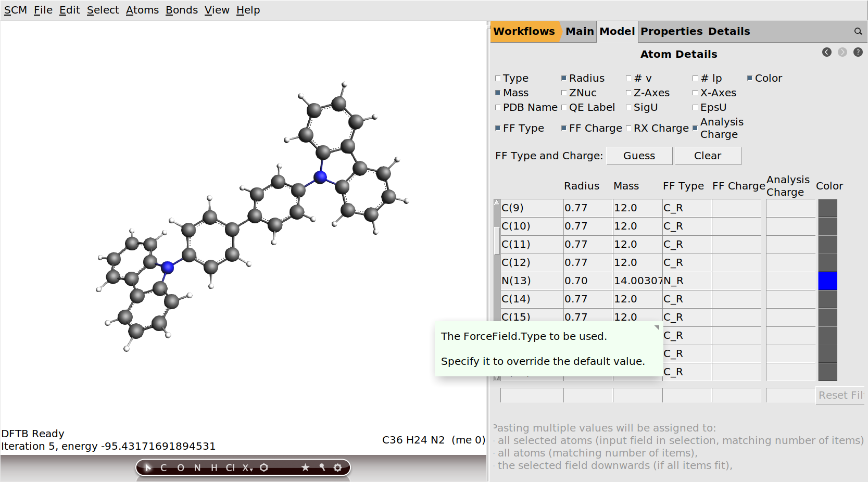
Task: Select the benzene ring structure tool
Action: click(264, 467)
